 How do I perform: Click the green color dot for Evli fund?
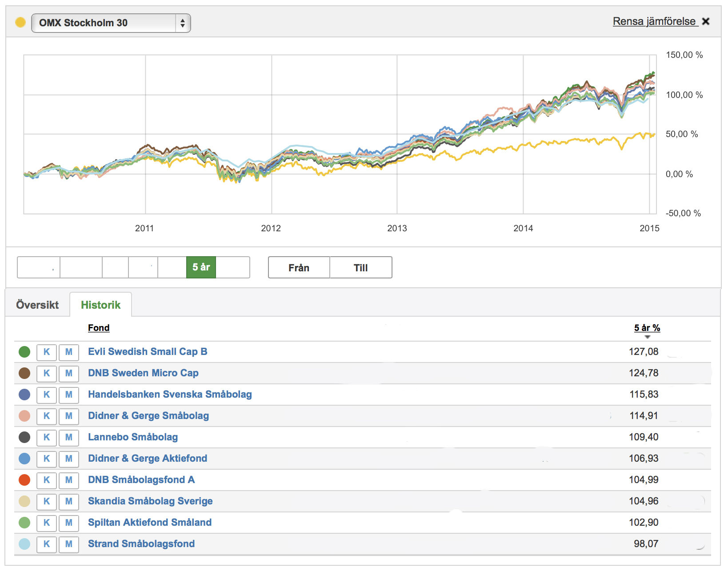(24, 352)
